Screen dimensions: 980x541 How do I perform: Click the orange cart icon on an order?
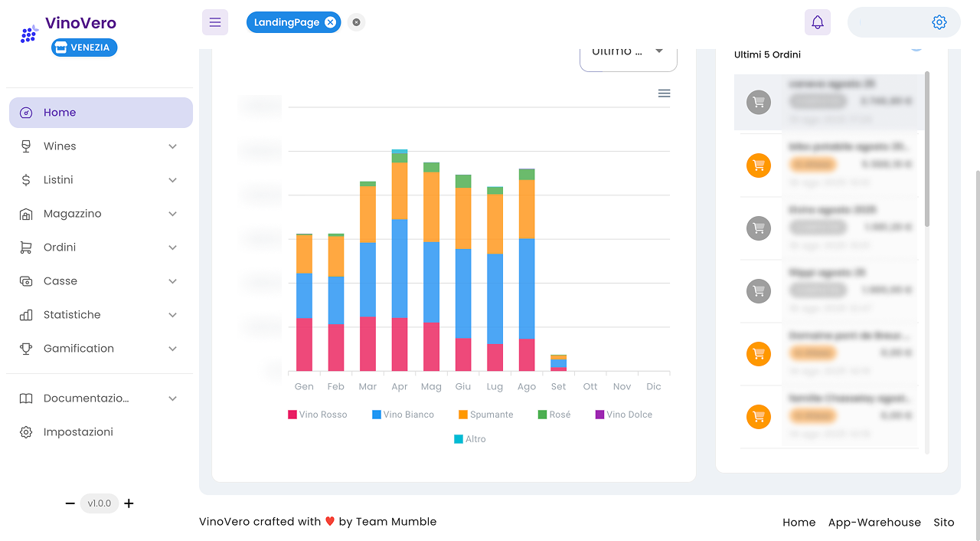coord(759,165)
